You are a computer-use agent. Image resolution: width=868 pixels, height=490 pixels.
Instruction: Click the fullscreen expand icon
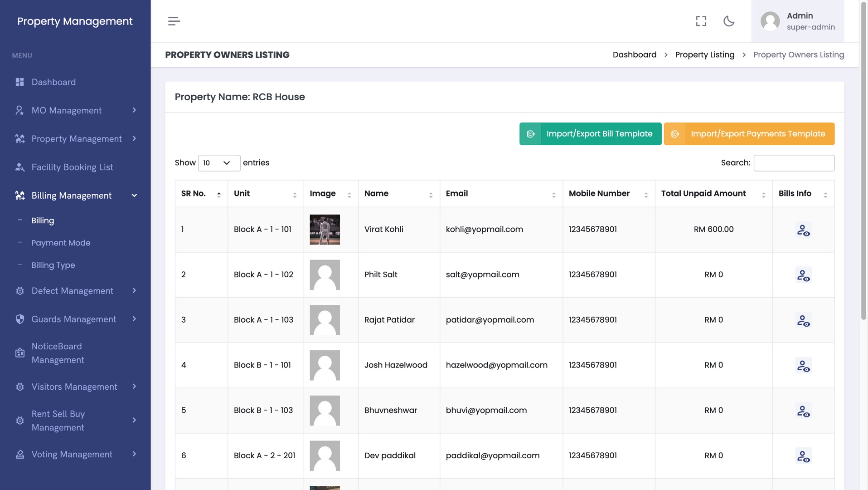point(701,21)
